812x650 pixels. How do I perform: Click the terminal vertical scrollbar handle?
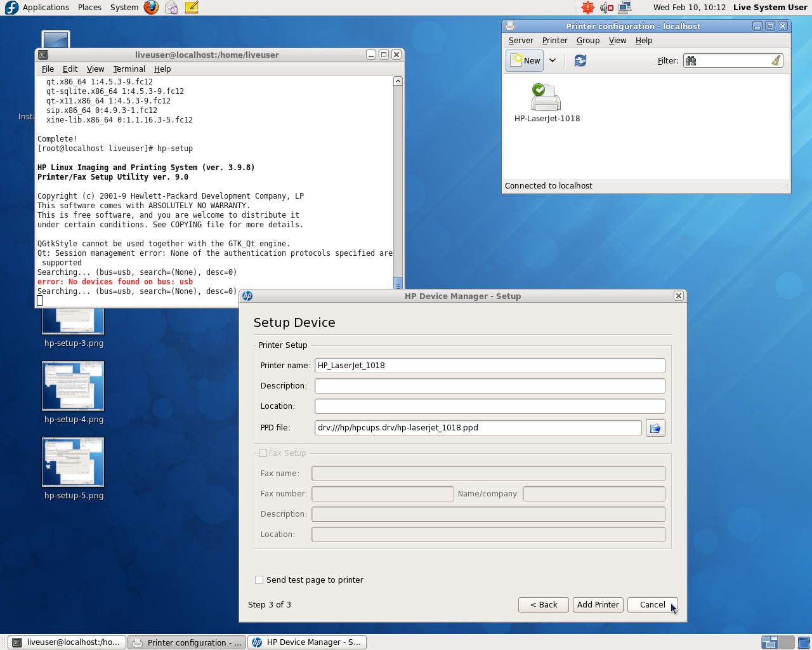[398, 283]
